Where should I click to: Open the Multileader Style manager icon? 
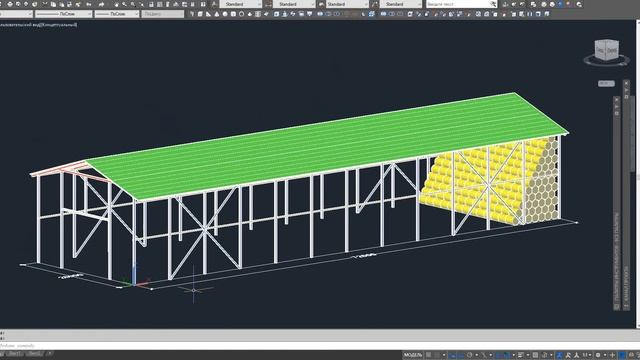(x=374, y=4)
